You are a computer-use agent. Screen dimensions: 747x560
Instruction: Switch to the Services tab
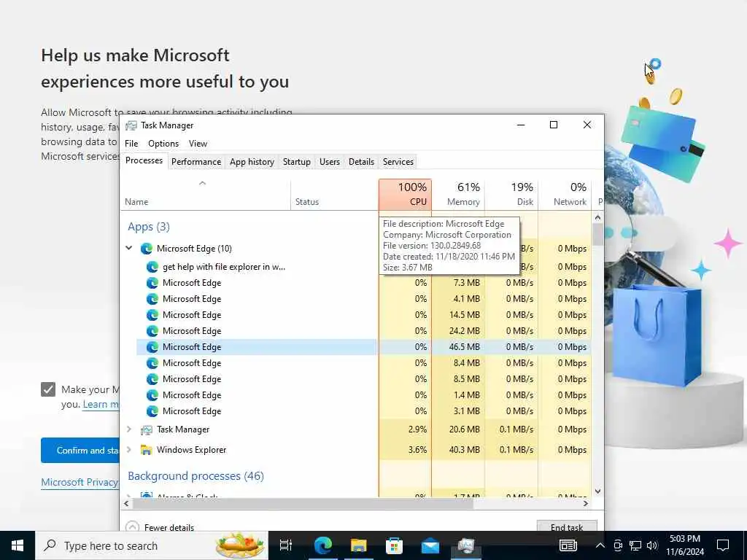point(398,162)
